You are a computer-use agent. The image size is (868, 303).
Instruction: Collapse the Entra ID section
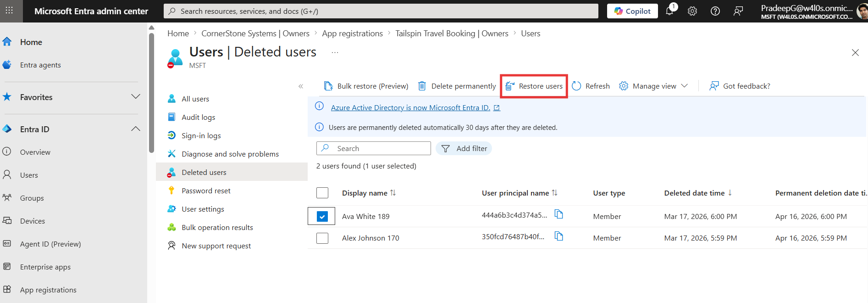[x=135, y=129]
